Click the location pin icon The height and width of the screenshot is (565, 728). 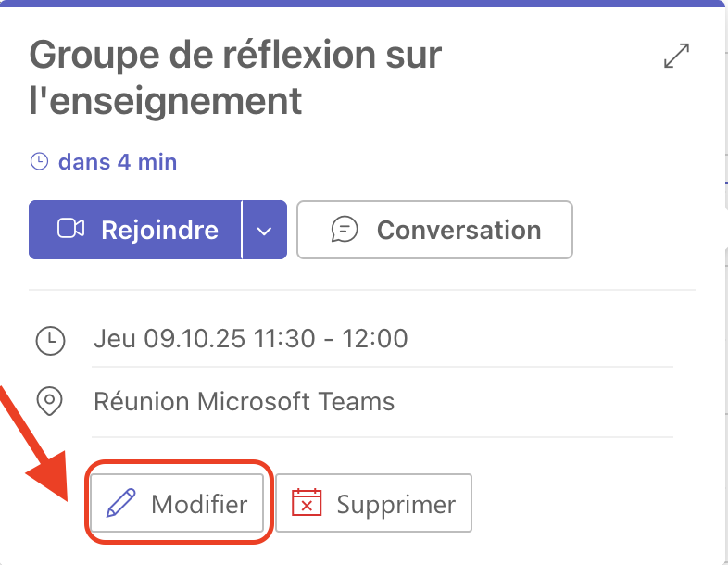[49, 402]
